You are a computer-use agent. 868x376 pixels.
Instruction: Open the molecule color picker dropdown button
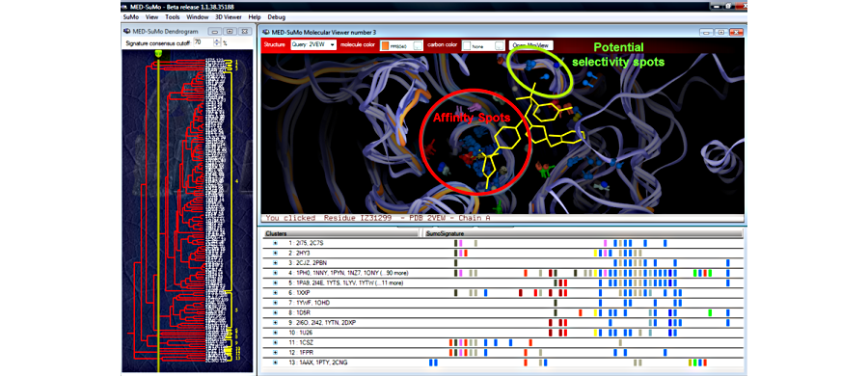coord(419,46)
